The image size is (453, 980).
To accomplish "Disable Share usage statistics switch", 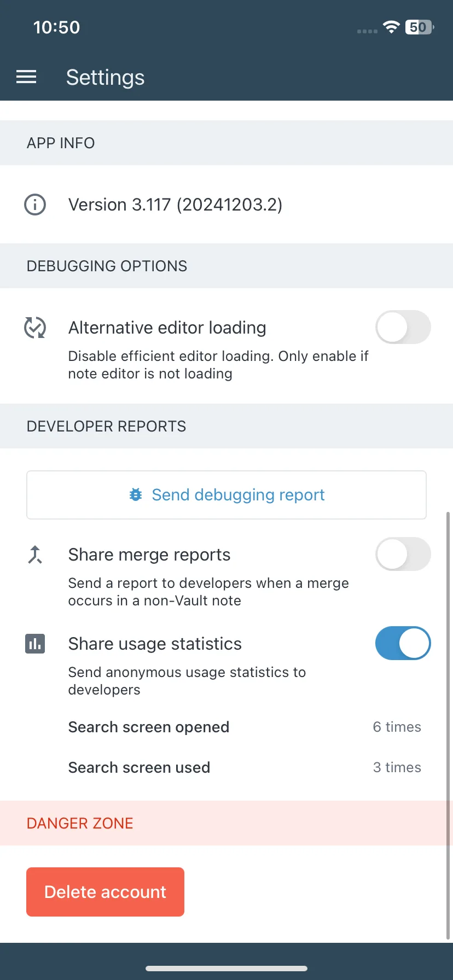I will [x=403, y=643].
